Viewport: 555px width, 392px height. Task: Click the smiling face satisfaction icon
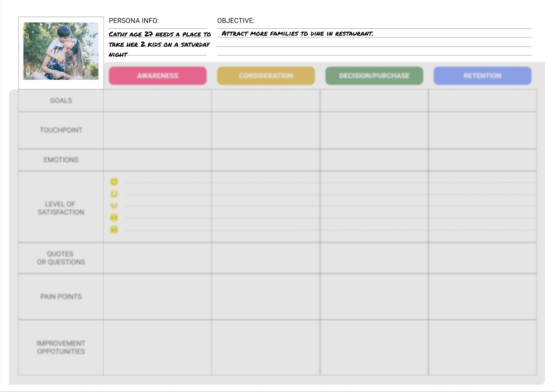[x=113, y=193]
